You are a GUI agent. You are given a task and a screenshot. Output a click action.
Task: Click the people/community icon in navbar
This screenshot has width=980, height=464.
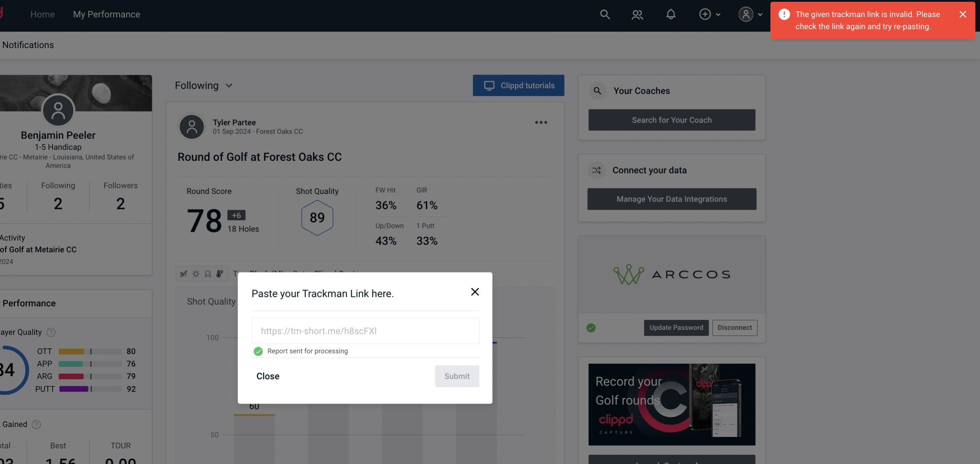[x=637, y=14]
